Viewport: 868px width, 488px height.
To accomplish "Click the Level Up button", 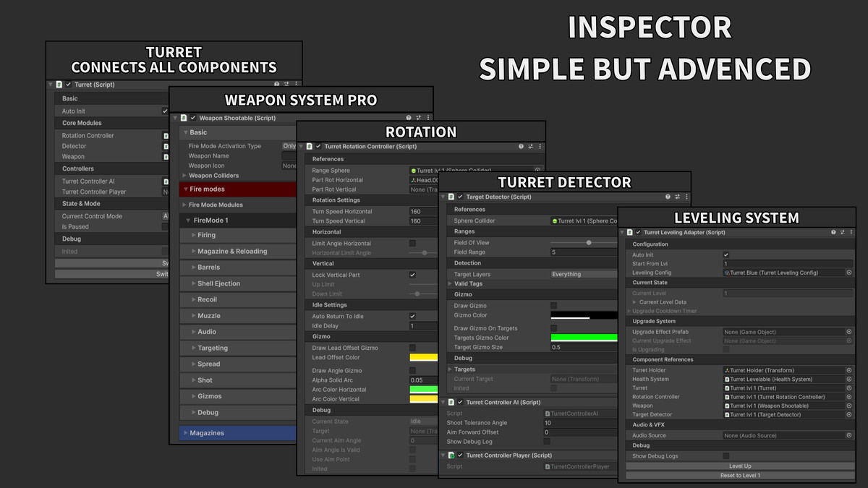I will coord(739,466).
